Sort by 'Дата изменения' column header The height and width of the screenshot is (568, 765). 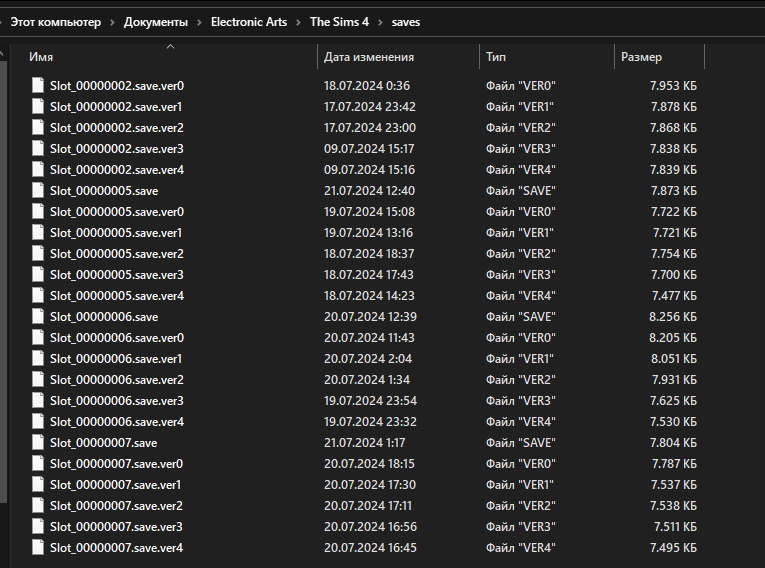point(369,57)
